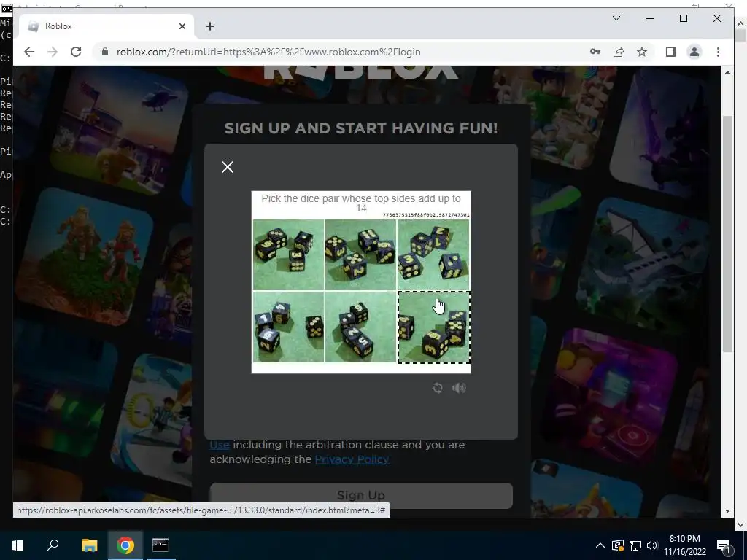The image size is (747, 560).
Task: Go back to the previous page
Action: click(x=29, y=52)
